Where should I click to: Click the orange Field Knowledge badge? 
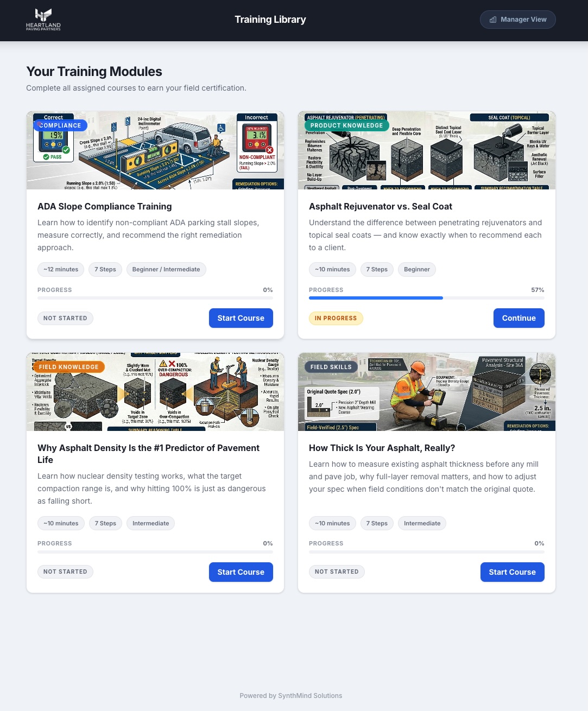(x=68, y=367)
